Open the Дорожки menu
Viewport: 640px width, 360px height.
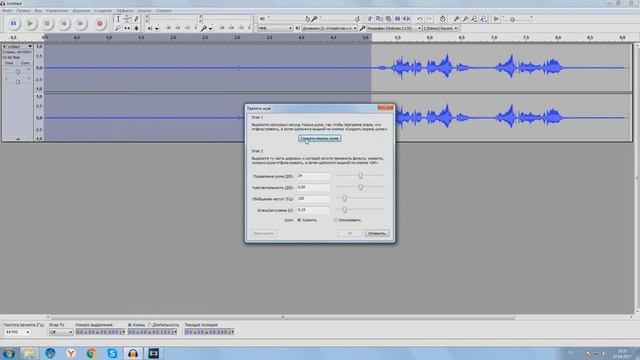pyautogui.click(x=81, y=11)
